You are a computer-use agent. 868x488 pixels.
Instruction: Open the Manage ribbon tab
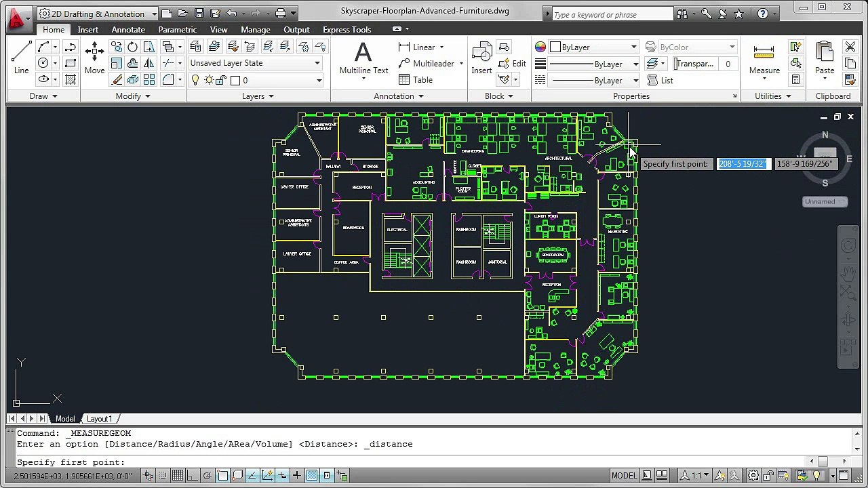256,30
